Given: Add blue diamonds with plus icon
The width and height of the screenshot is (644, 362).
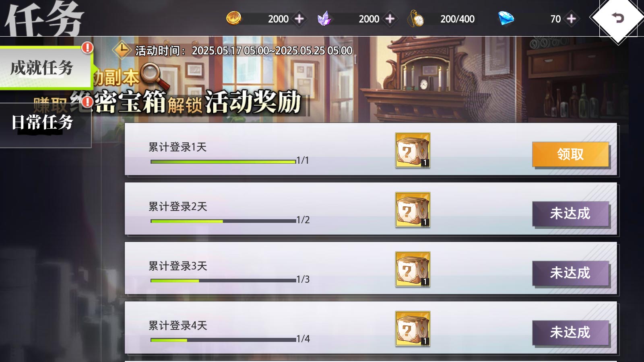Looking at the screenshot, I should 571,19.
